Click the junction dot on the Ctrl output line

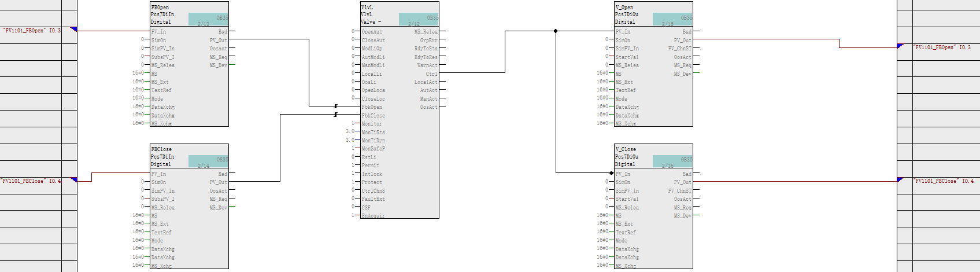point(556,31)
